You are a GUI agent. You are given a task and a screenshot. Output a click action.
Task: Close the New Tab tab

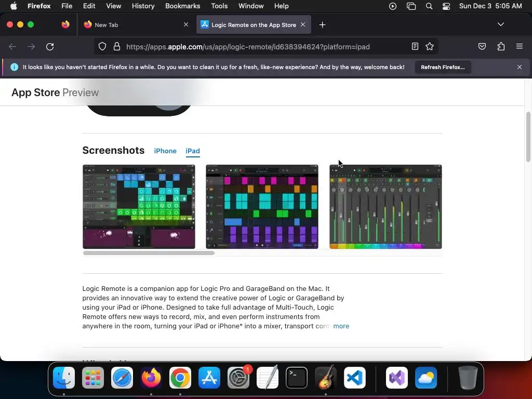click(186, 24)
